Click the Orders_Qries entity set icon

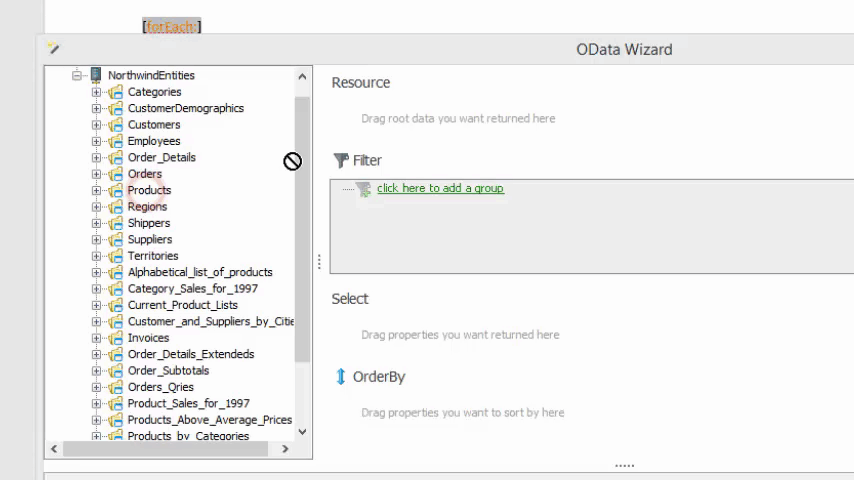point(115,387)
